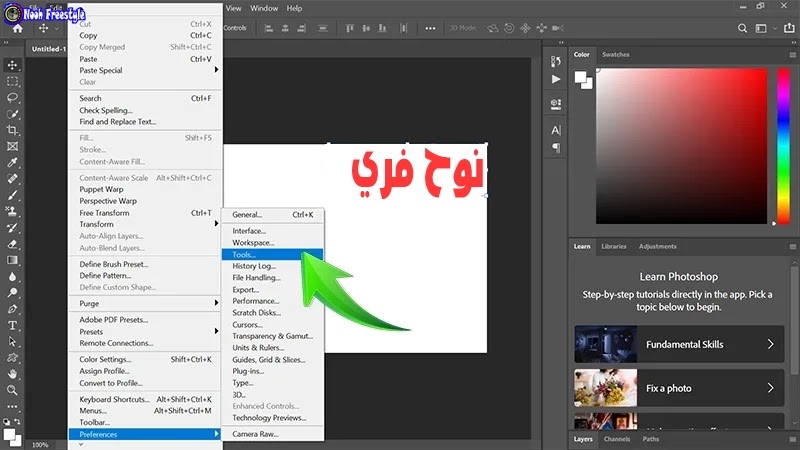The width and height of the screenshot is (800, 450).
Task: Click the Fundamental Skills thumbnail
Action: coord(606,344)
